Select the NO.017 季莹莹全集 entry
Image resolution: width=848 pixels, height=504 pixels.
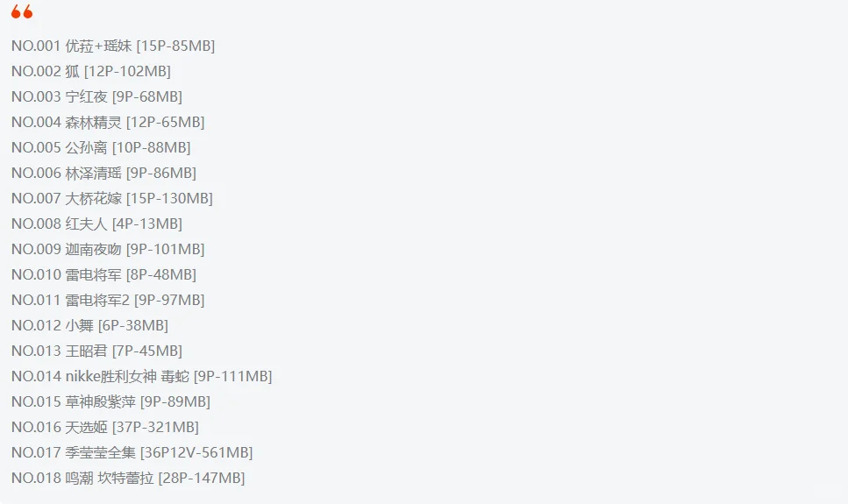[132, 452]
